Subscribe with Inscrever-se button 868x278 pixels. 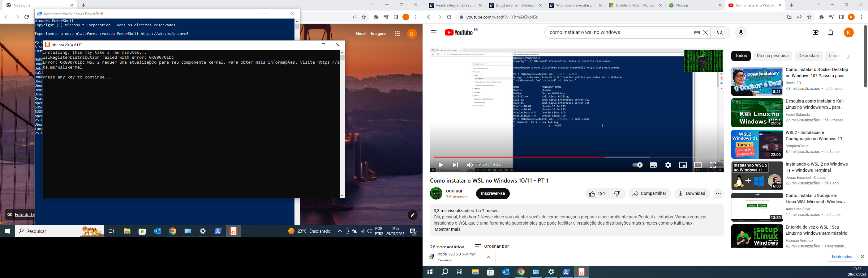pos(493,194)
